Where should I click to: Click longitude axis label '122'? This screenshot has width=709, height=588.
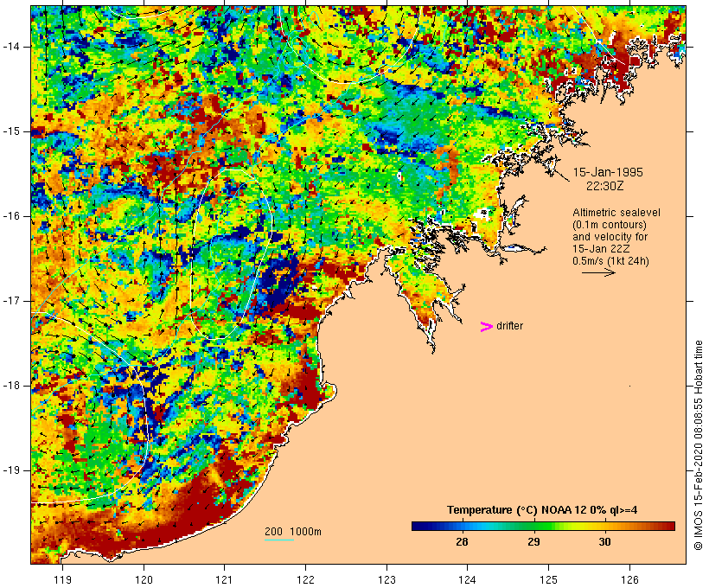(x=306, y=579)
